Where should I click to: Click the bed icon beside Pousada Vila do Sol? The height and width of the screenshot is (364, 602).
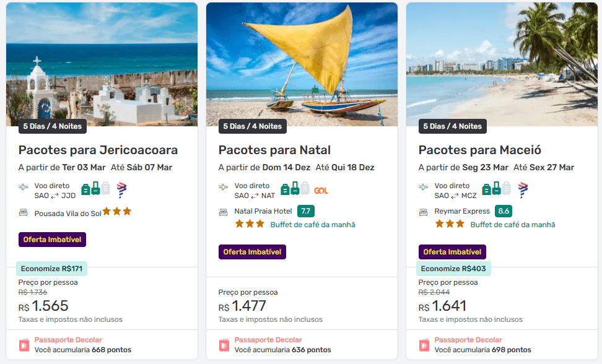pyautogui.click(x=24, y=212)
